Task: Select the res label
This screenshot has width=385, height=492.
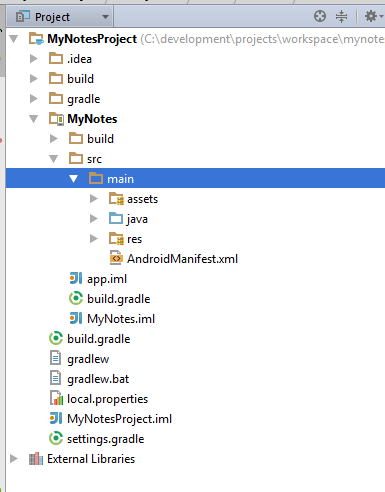Action: (134, 239)
